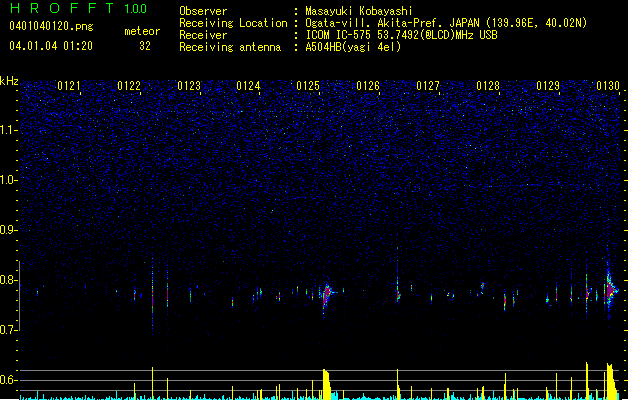Viewport: 629px width, 400px height.
Task: Click the 'meteor' counter label
Action: coord(142,31)
